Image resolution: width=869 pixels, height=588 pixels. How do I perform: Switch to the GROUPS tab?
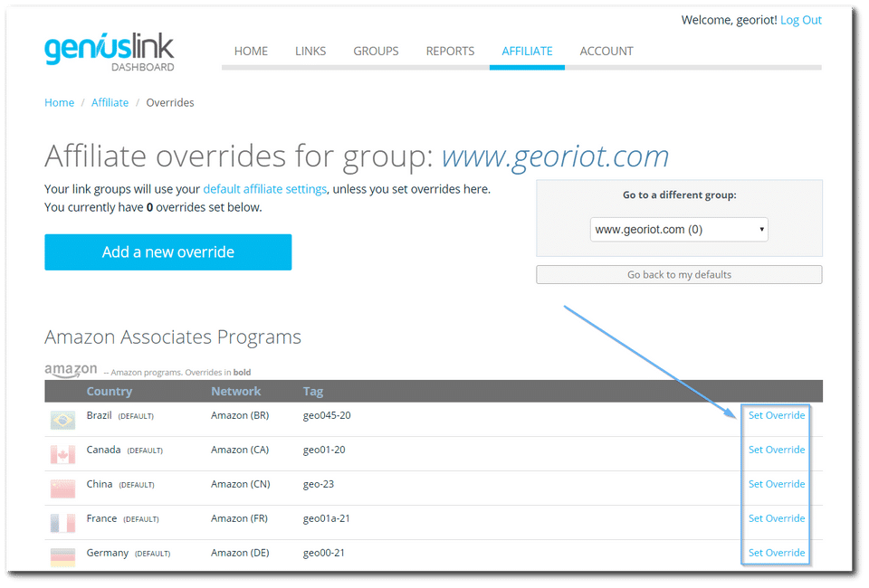pos(376,51)
